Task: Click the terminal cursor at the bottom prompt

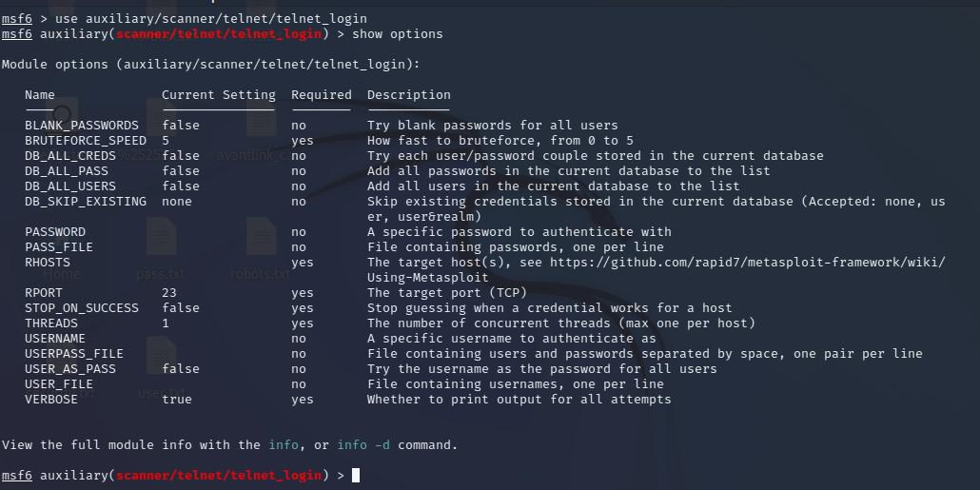Action: pyautogui.click(x=356, y=476)
